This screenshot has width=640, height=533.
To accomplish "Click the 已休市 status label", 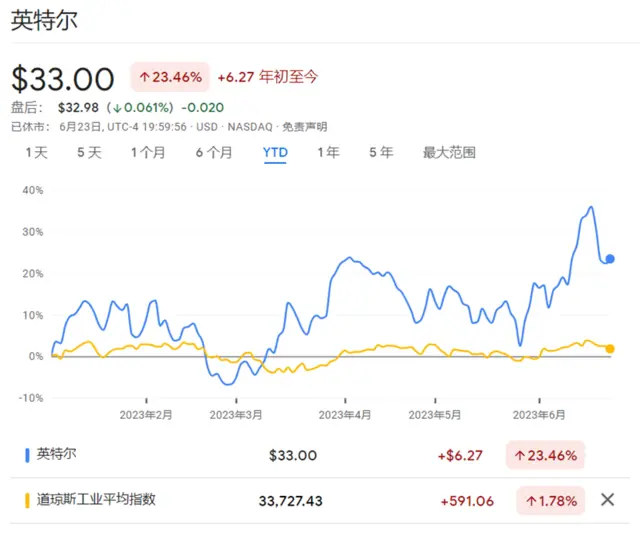I will click(x=30, y=127).
